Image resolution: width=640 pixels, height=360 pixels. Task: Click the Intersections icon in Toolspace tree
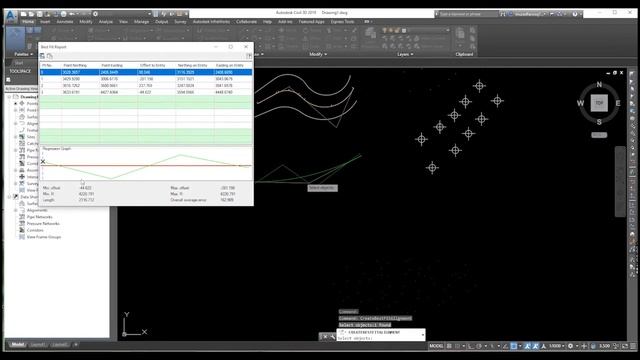click(22, 177)
